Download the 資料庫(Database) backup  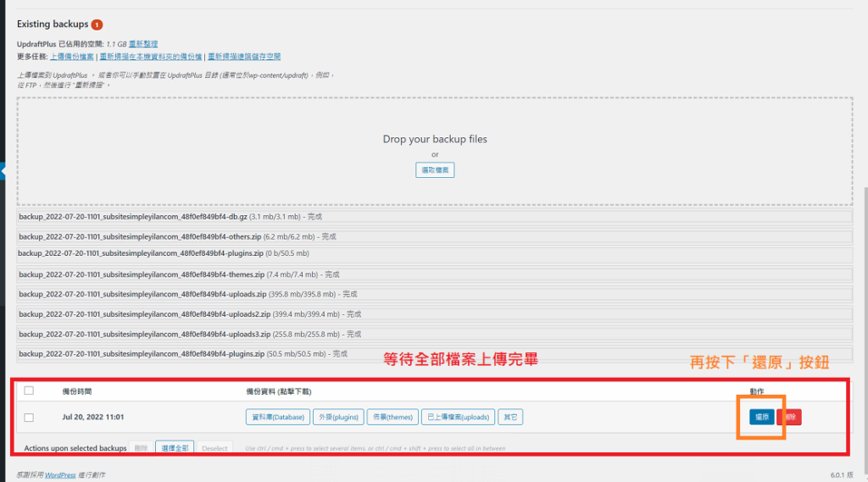pos(276,417)
